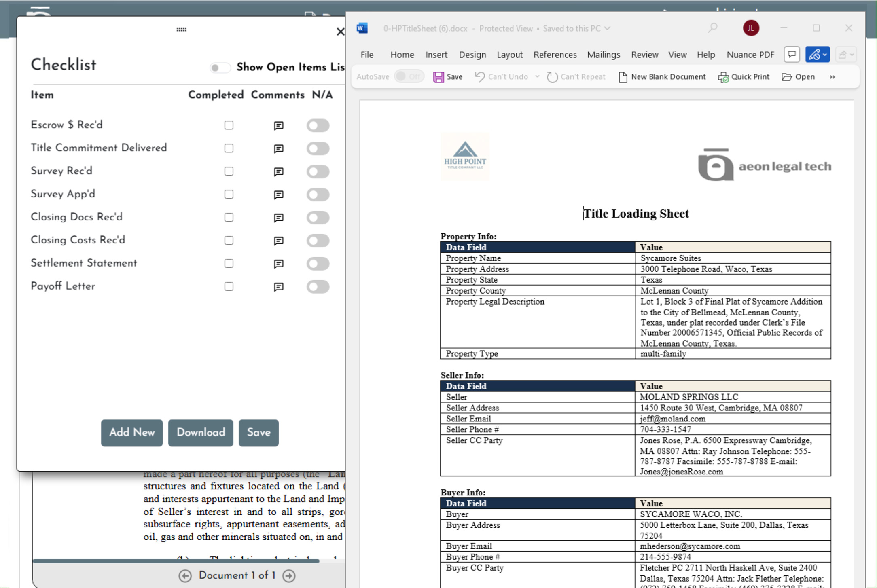Open the References ribbon tab
The height and width of the screenshot is (588, 877).
pos(555,55)
